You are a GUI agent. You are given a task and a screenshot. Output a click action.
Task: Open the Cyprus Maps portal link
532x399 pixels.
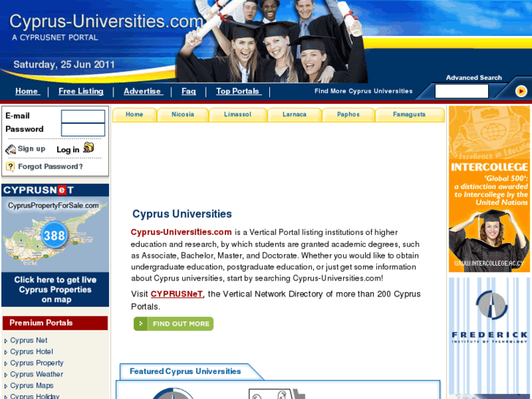(x=32, y=386)
